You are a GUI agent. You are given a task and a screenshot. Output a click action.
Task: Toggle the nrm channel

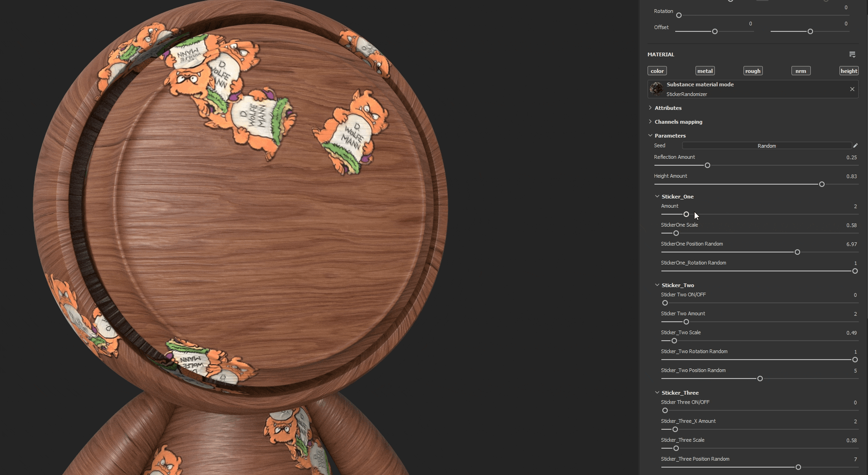pyautogui.click(x=801, y=71)
